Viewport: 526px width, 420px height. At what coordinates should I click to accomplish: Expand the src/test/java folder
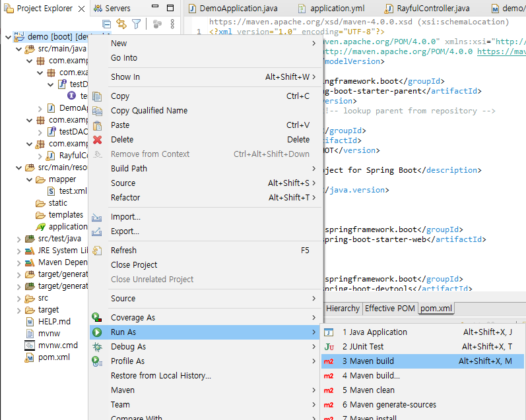19,239
